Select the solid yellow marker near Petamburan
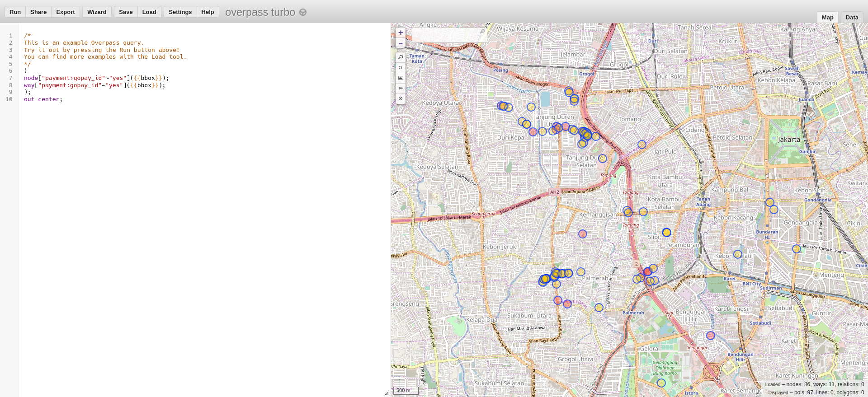868x397 pixels. [x=666, y=233]
